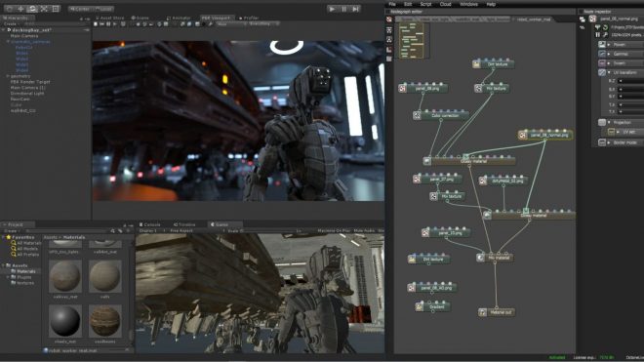Collapse the Favorites tree in Project
Image resolution: width=644 pixels, height=362 pixels.
click(x=4, y=237)
